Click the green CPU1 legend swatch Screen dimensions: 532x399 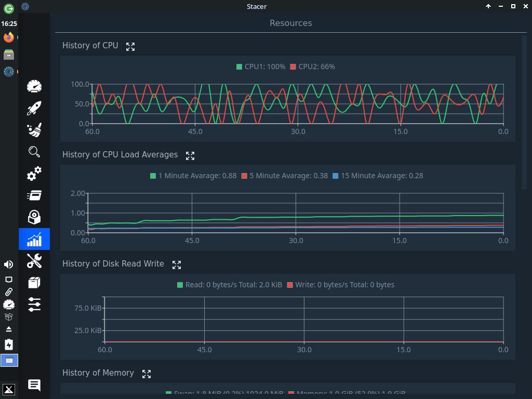239,67
